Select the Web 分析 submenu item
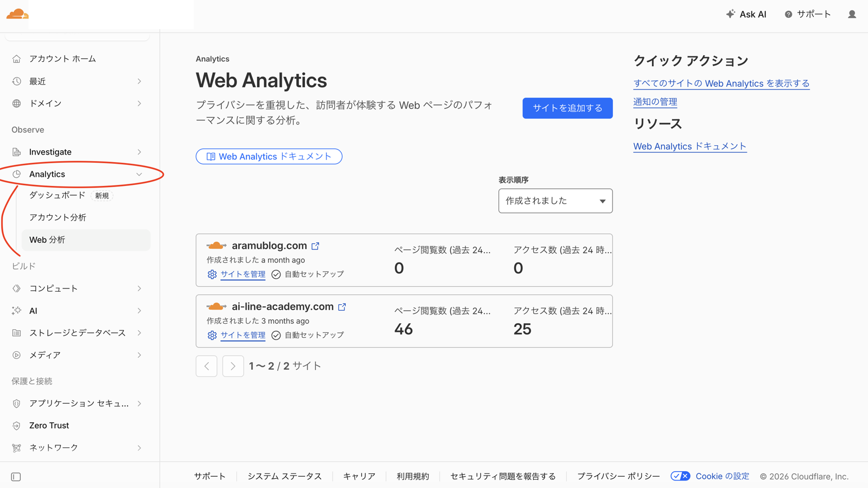Image resolution: width=868 pixels, height=488 pixels. pyautogui.click(x=86, y=240)
